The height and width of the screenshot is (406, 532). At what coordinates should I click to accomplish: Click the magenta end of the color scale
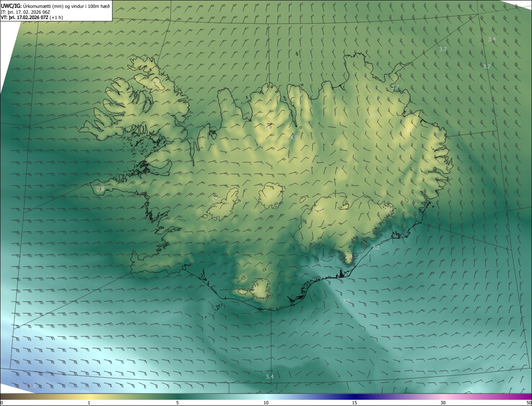pos(525,396)
